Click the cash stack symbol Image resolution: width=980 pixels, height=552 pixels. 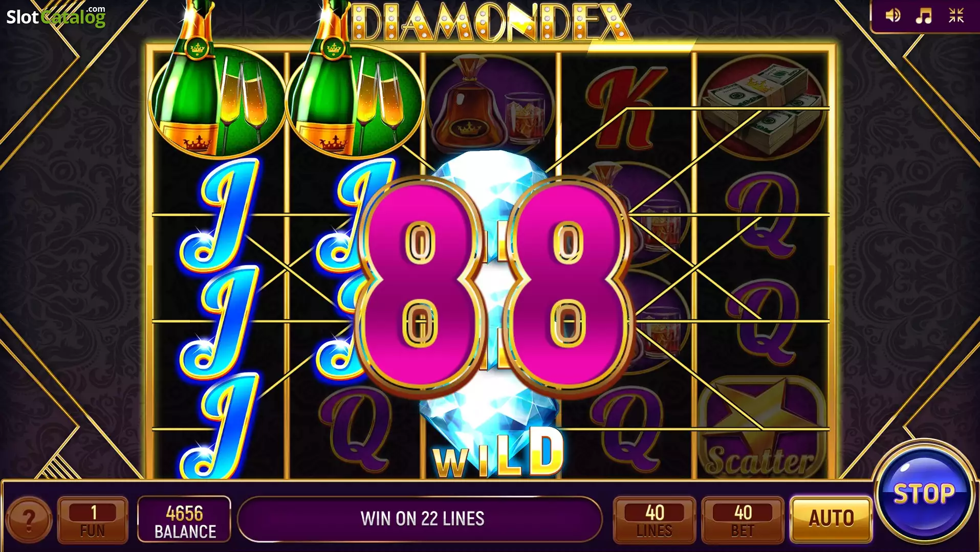(x=763, y=106)
